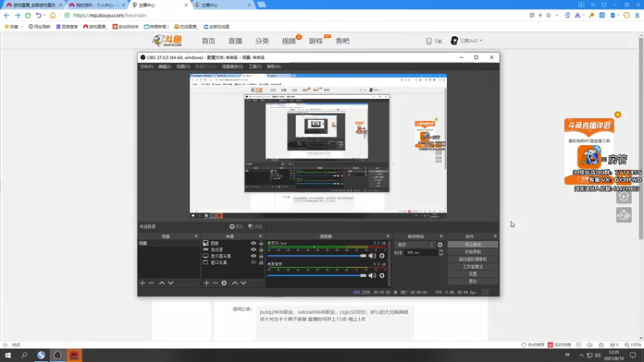Add a new source with plus icon
This screenshot has width=644, height=362.
click(206, 283)
